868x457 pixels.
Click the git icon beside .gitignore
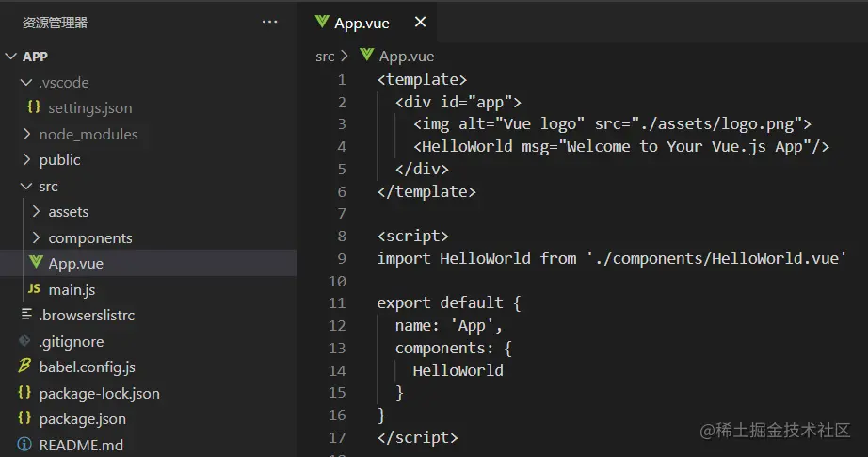24,341
